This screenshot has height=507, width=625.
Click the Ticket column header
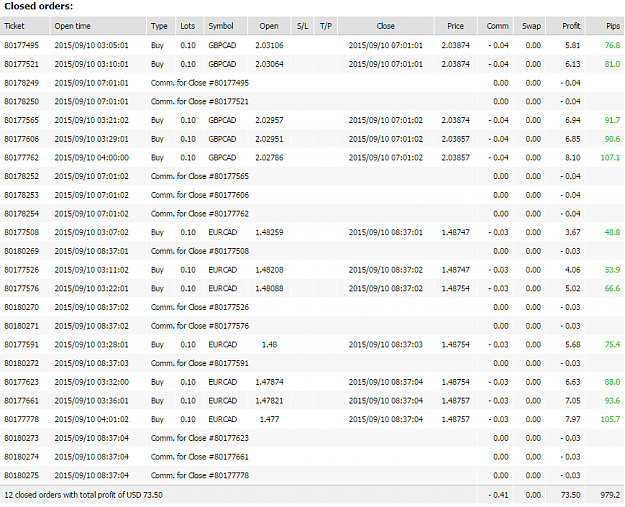click(x=25, y=26)
